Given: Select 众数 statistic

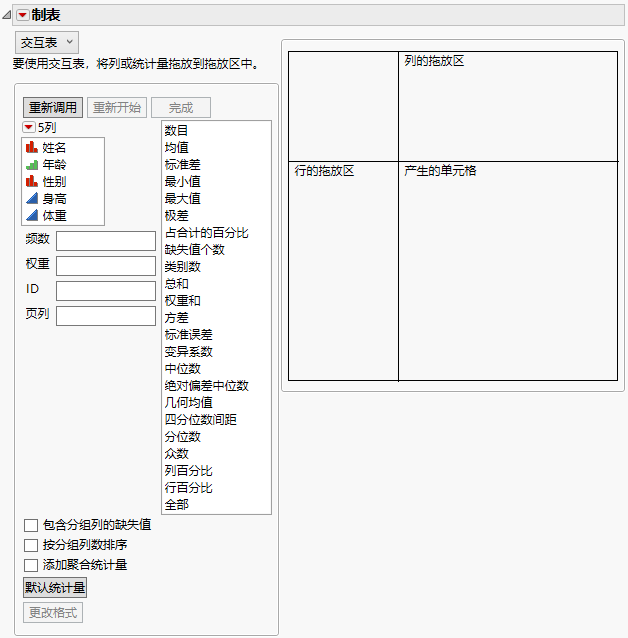Looking at the screenshot, I should (x=176, y=454).
